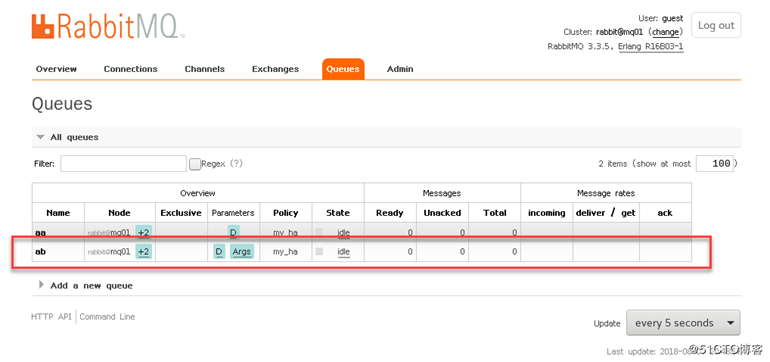
Task: Edit the show at most 100 field
Action: pyautogui.click(x=715, y=164)
